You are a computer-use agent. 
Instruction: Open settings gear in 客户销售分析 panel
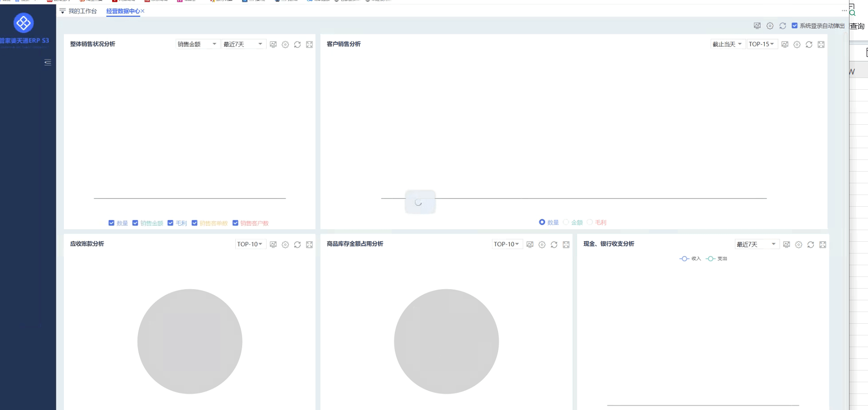click(797, 44)
